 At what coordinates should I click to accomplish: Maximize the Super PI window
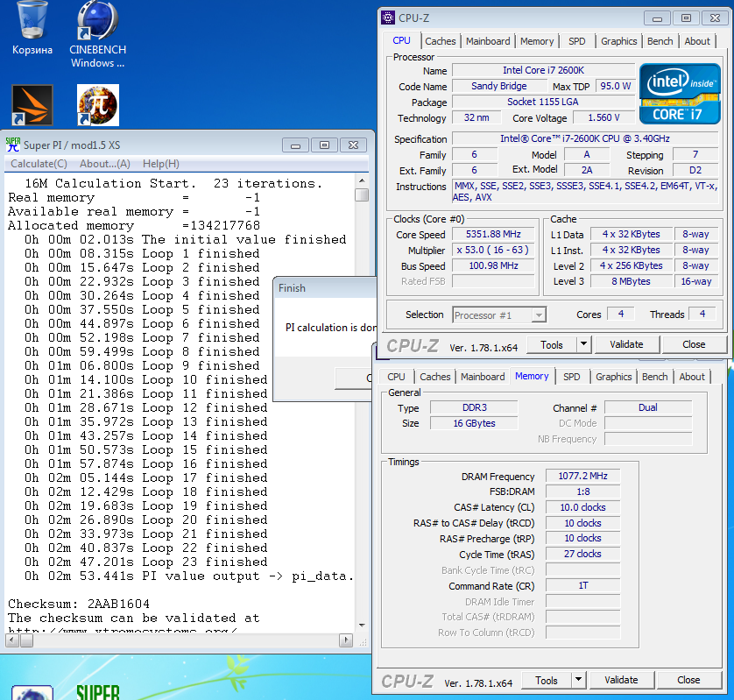[324, 145]
